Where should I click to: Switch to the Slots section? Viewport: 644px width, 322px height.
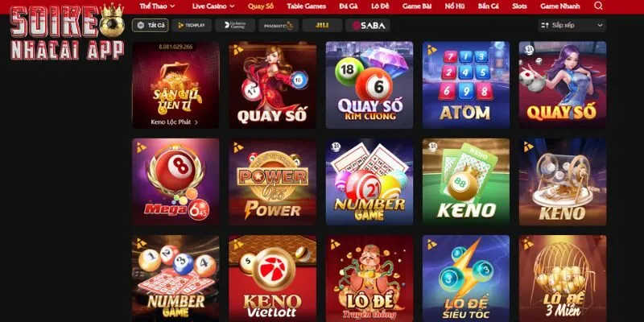[519, 6]
